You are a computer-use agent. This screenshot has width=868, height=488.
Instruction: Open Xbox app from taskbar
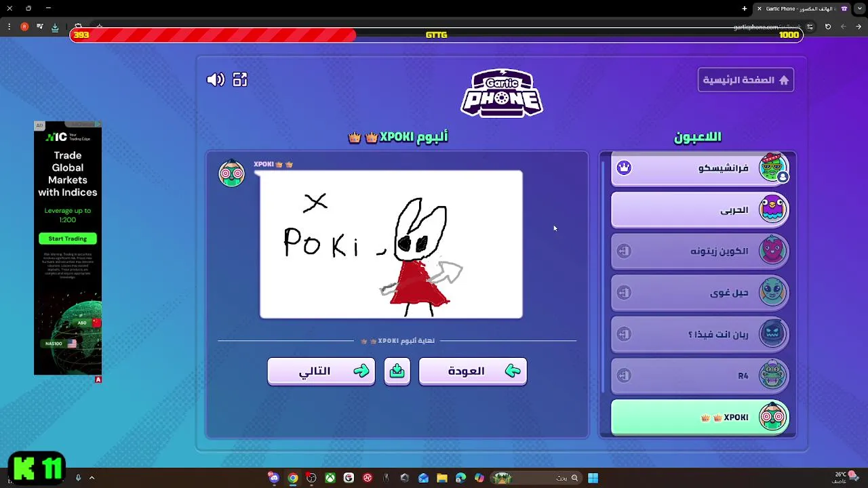[330, 478]
